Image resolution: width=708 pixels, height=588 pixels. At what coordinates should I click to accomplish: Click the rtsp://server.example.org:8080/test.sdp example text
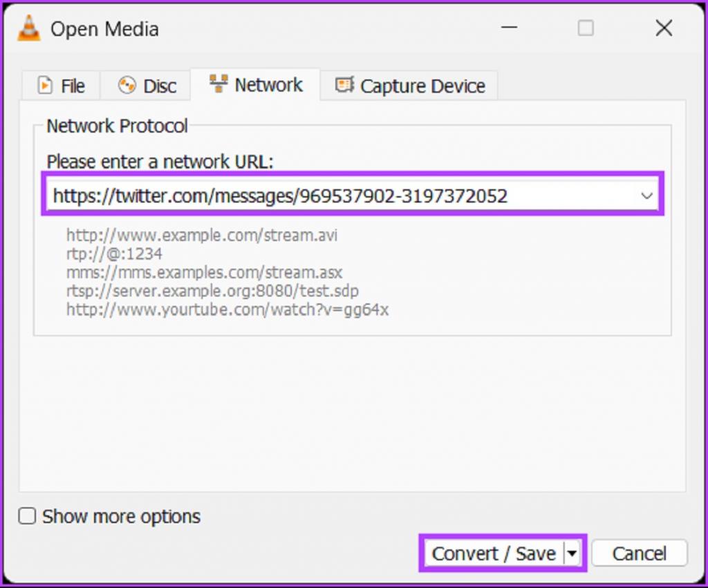[x=212, y=291]
